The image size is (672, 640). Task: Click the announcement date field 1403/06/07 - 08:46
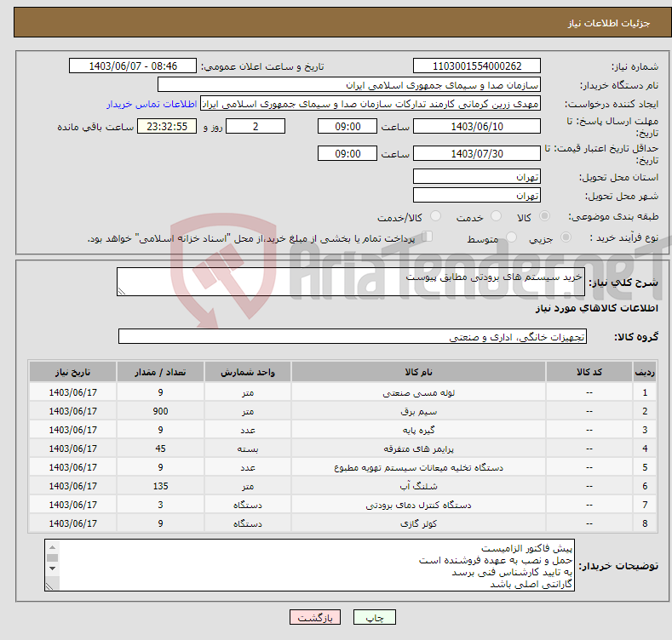click(x=132, y=66)
